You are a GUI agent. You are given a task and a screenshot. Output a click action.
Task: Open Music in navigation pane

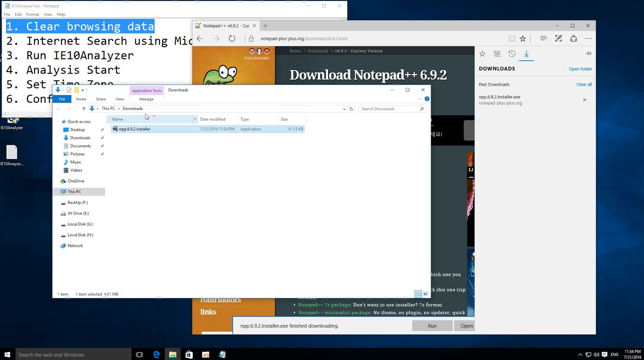(76, 162)
